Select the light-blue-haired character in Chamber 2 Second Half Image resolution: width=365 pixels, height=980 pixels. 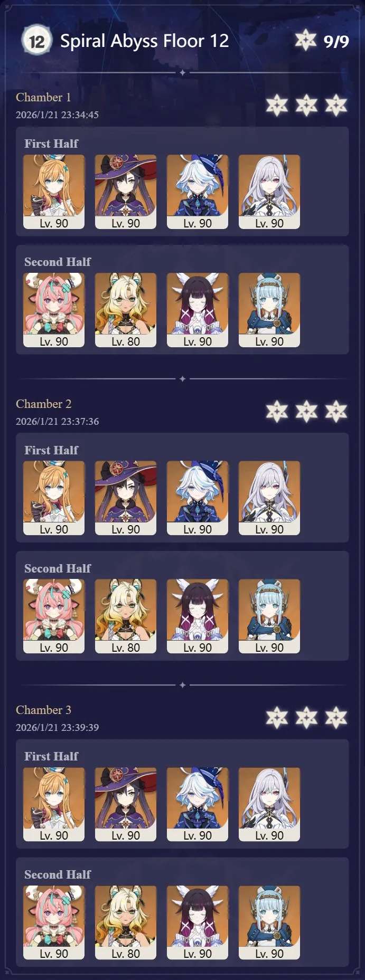pos(269,616)
